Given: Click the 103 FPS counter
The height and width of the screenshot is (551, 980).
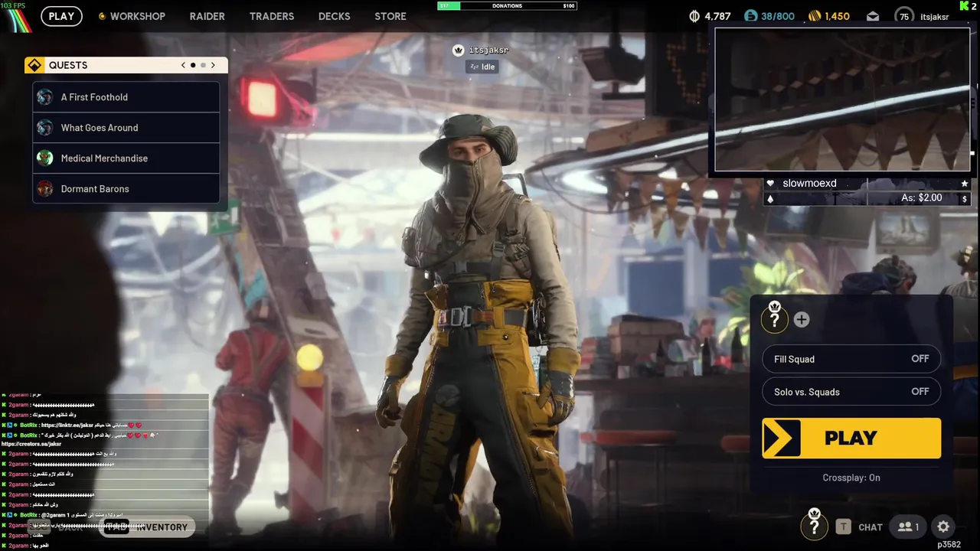Looking at the screenshot, I should point(13,5).
